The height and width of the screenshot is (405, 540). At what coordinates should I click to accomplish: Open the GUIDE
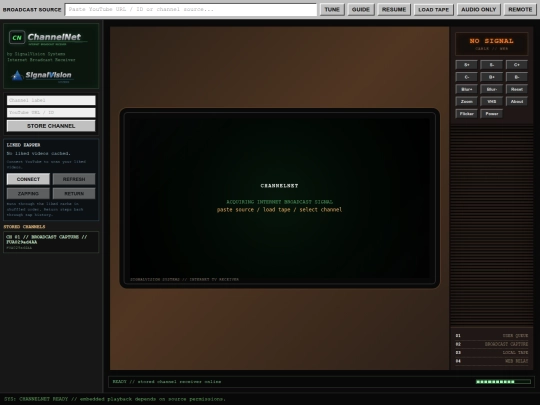[x=361, y=10]
